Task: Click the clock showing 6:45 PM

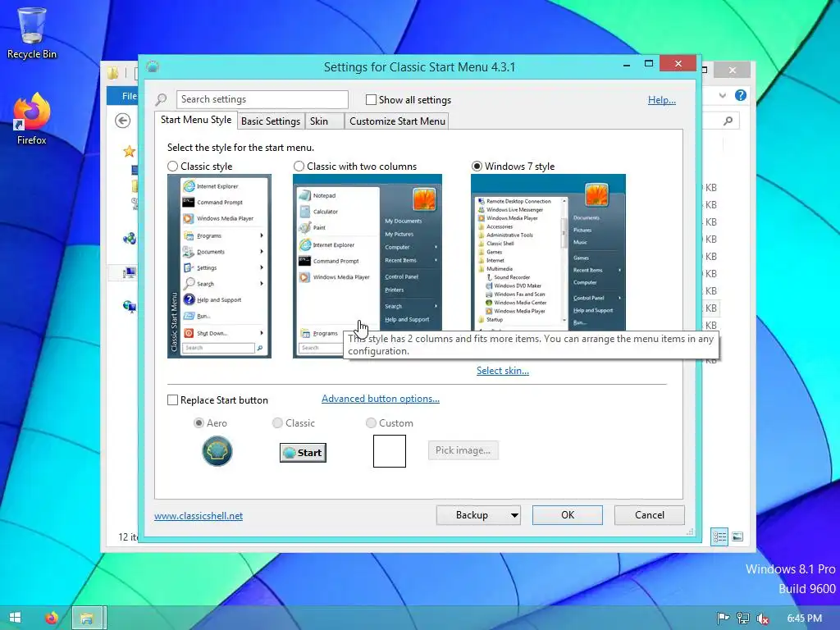Action: pyautogui.click(x=804, y=619)
